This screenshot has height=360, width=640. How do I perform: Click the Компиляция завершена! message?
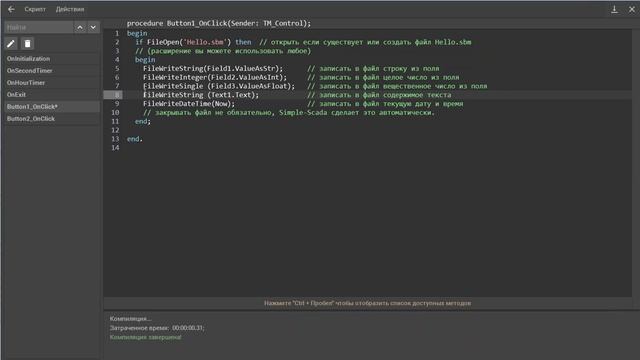tap(145, 337)
